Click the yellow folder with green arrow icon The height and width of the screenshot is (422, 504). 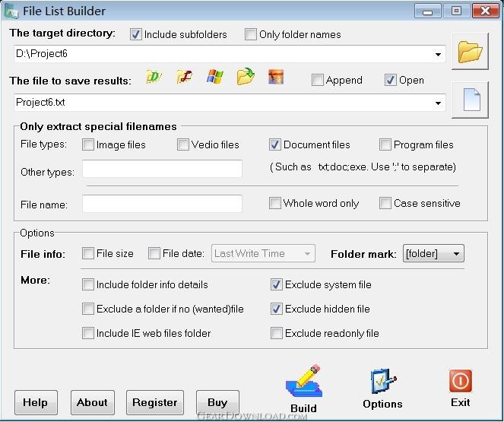click(245, 78)
